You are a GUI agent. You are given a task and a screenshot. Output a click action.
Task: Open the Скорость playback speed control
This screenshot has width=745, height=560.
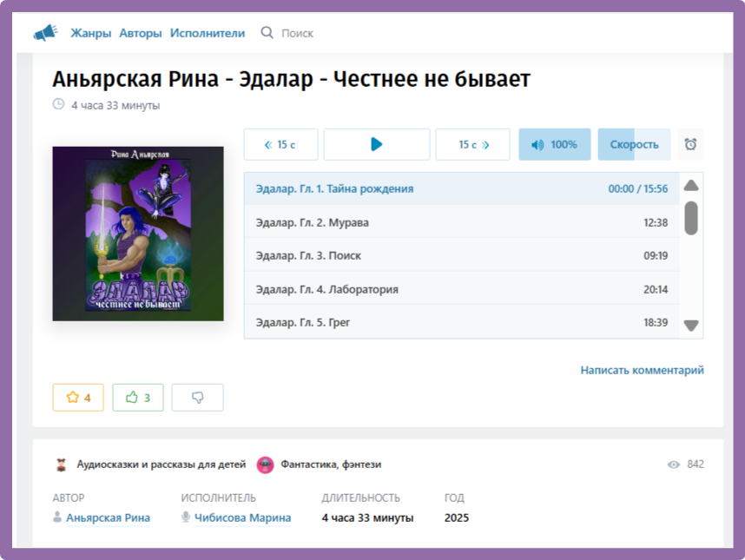(634, 145)
